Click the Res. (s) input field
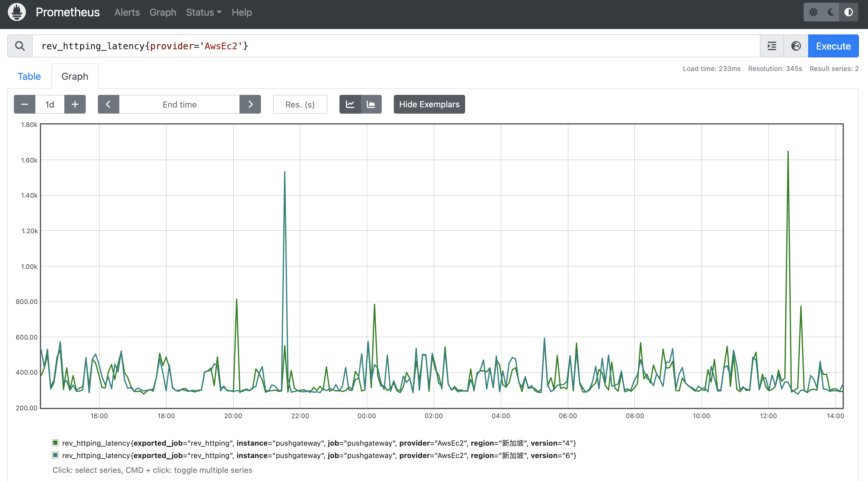This screenshot has width=868, height=481. 300,104
